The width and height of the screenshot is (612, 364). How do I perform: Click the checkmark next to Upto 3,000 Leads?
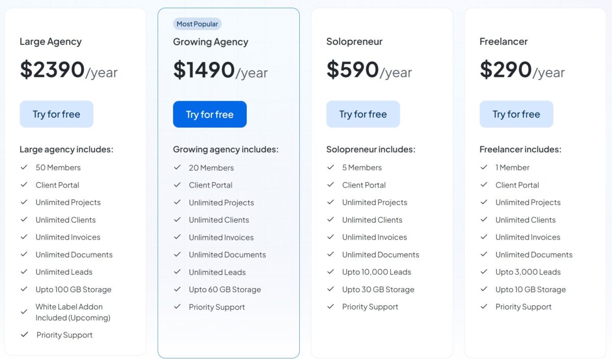point(484,272)
